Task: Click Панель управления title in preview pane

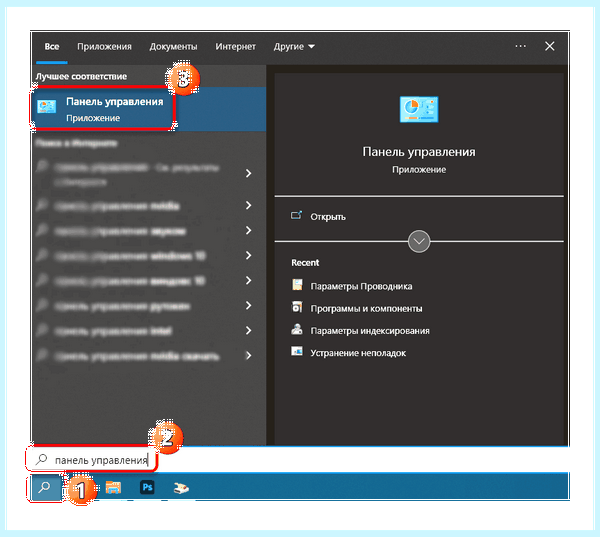Action: [x=419, y=152]
